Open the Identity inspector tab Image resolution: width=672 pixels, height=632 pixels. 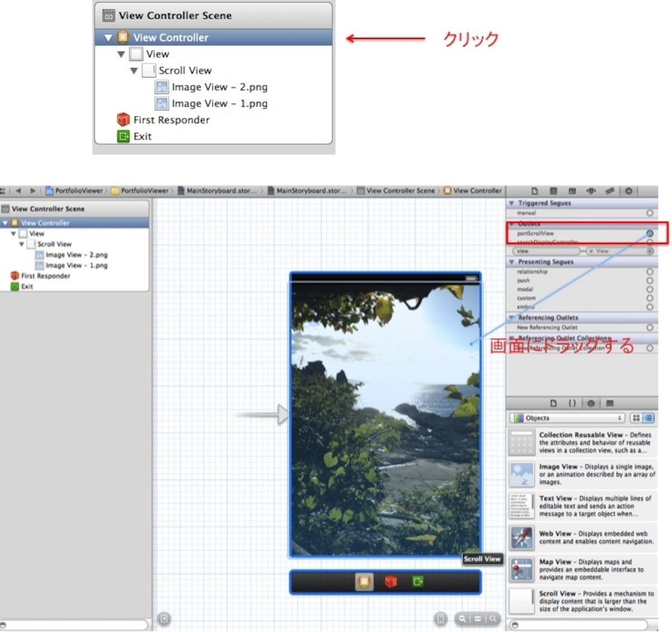click(x=572, y=191)
